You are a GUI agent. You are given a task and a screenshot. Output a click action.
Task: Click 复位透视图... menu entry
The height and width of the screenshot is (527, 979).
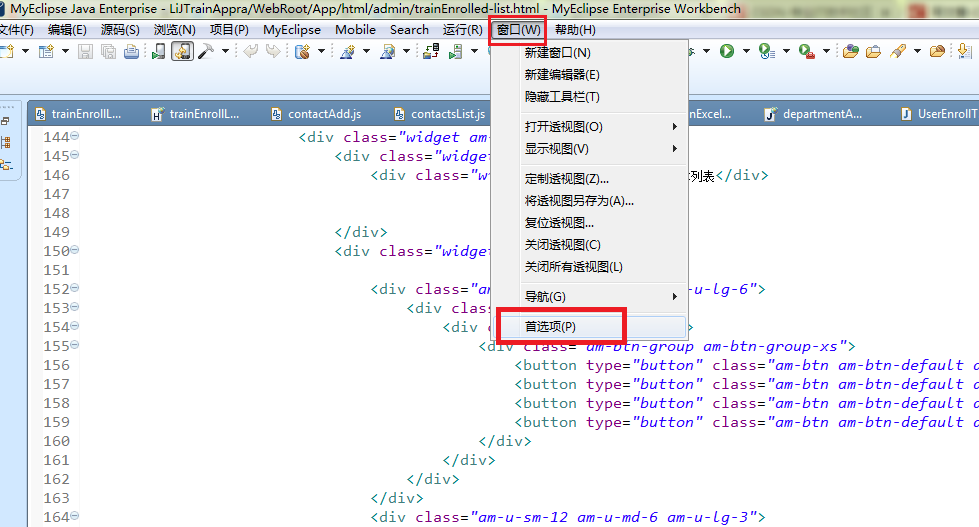pyautogui.click(x=589, y=223)
